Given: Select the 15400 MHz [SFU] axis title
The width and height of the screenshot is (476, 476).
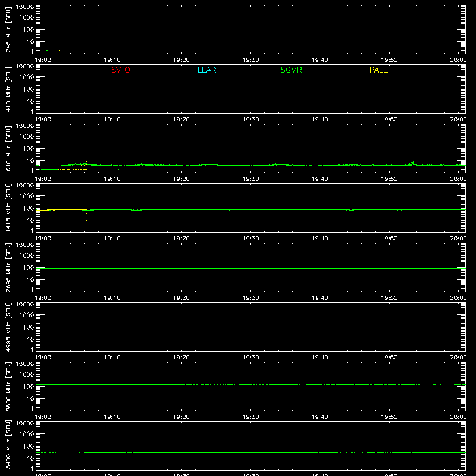Looking at the screenshot, I should pos(8,446).
